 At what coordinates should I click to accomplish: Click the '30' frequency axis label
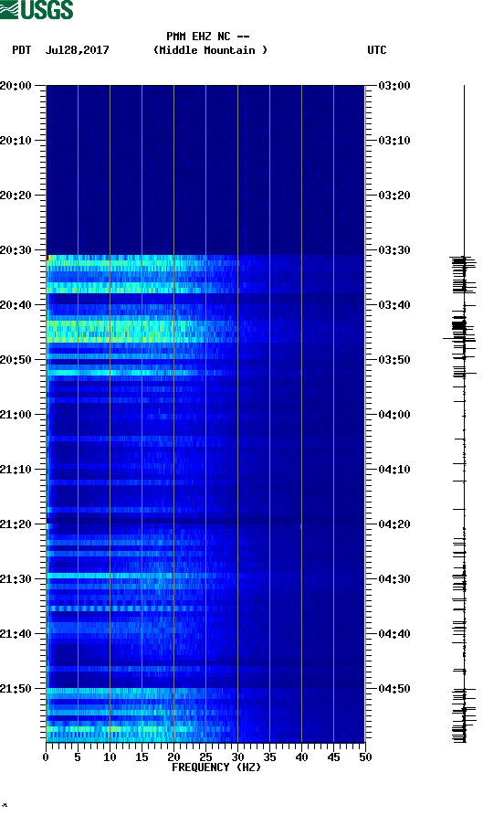237,757
